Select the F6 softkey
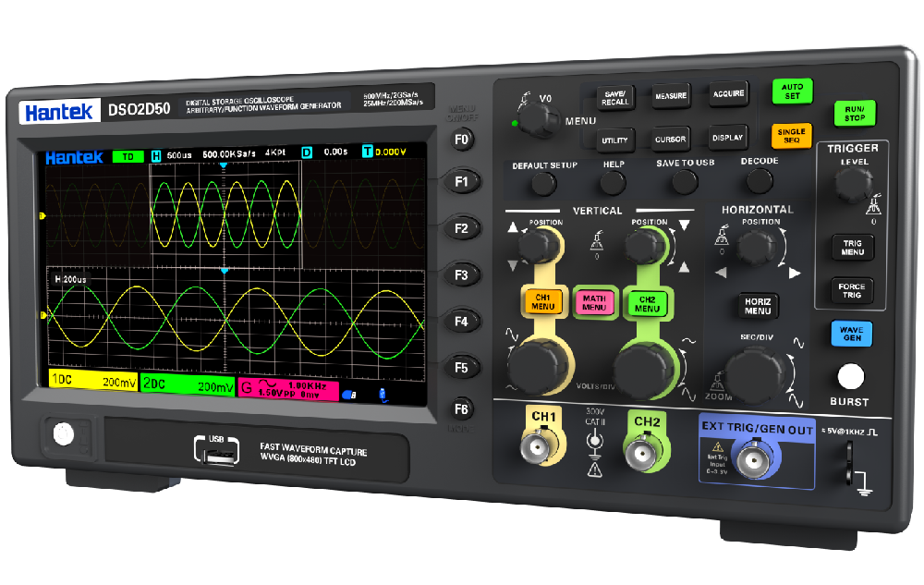This screenshot has width=924, height=585. (461, 409)
